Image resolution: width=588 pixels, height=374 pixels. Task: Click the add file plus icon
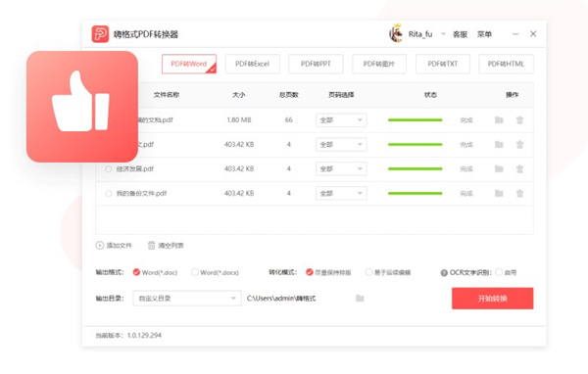click(x=99, y=246)
